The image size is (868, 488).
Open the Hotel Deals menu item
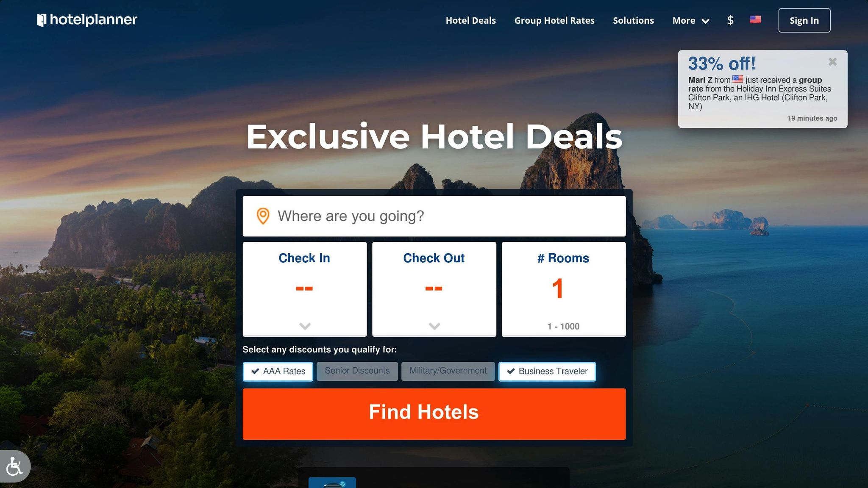point(470,20)
